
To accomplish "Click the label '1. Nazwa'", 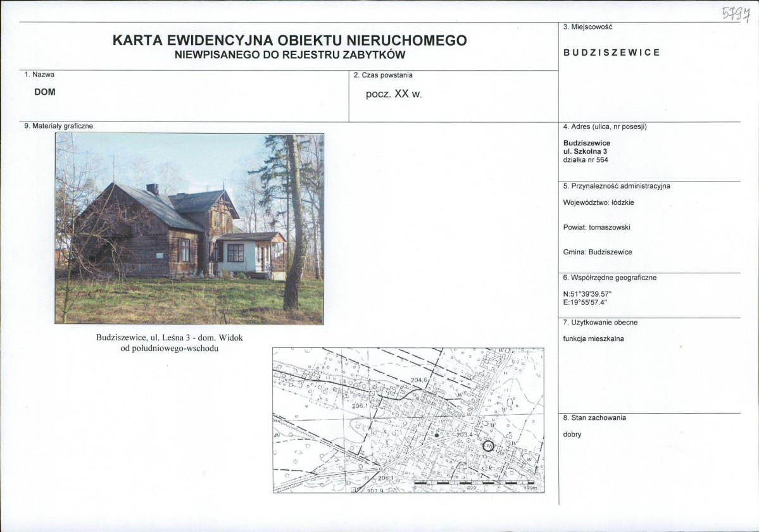I will pyautogui.click(x=39, y=75).
